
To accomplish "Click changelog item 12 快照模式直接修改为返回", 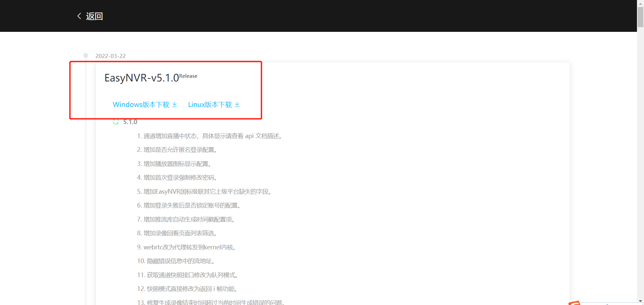I will coord(188,289).
